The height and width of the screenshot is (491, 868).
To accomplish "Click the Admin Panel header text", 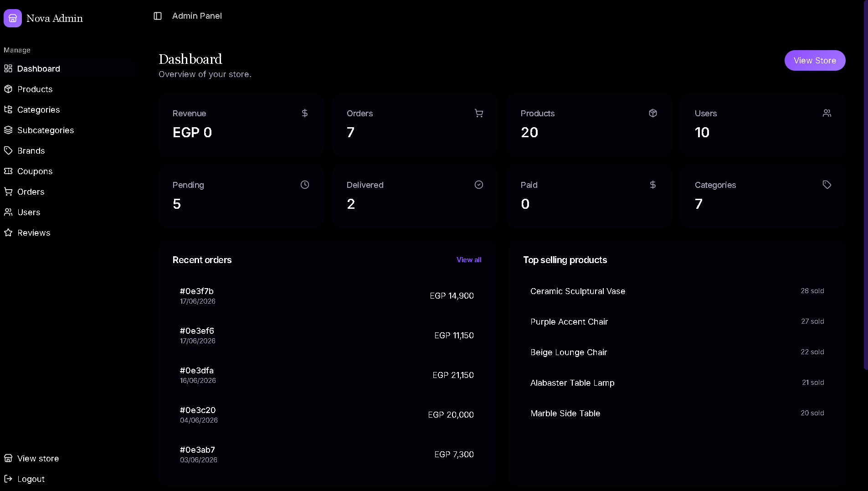I will (x=197, y=16).
